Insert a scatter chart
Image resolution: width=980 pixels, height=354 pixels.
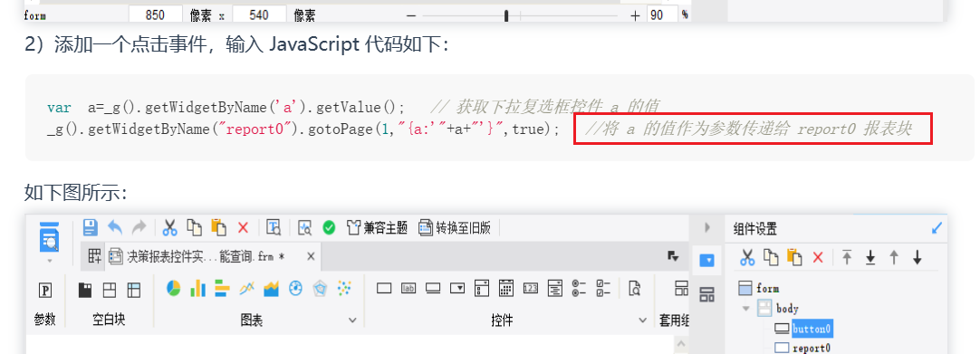(344, 288)
